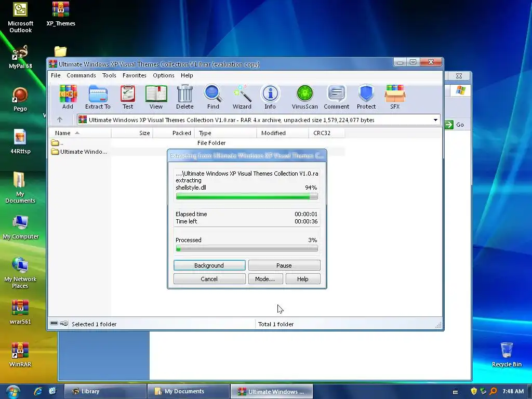This screenshot has height=399, width=532.
Task: Click the Add toolbar icon
Action: (68, 97)
